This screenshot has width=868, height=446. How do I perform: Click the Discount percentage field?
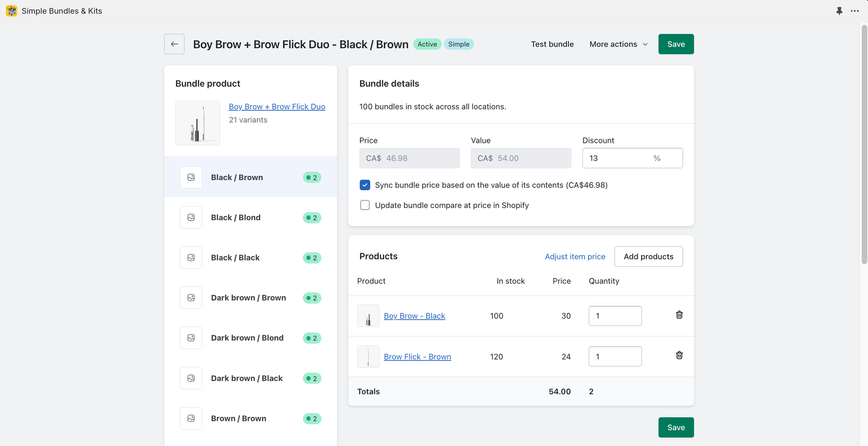point(632,158)
